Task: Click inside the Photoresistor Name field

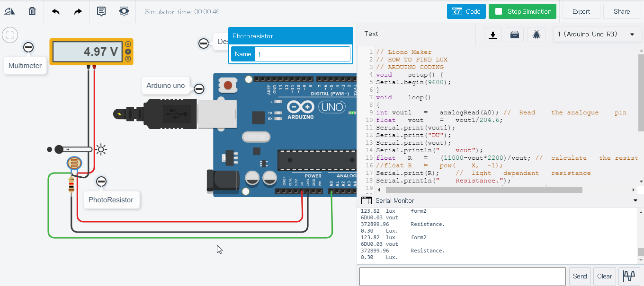Action: 302,53
